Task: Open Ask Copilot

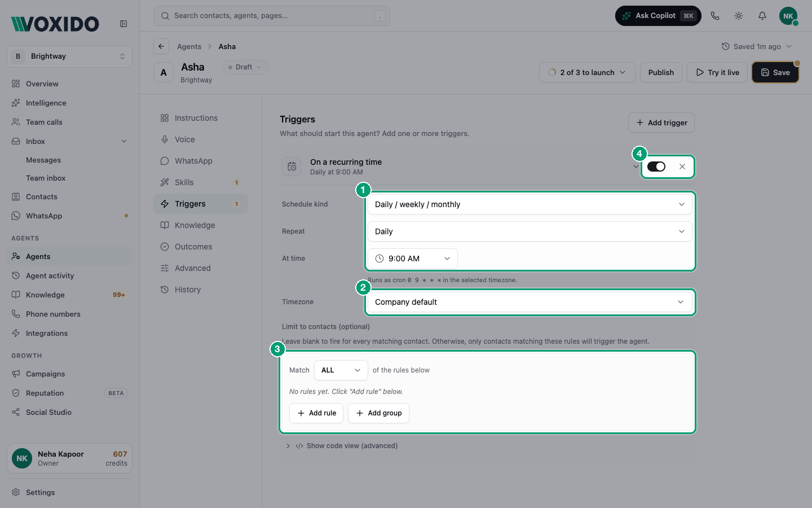Action: coord(658,16)
